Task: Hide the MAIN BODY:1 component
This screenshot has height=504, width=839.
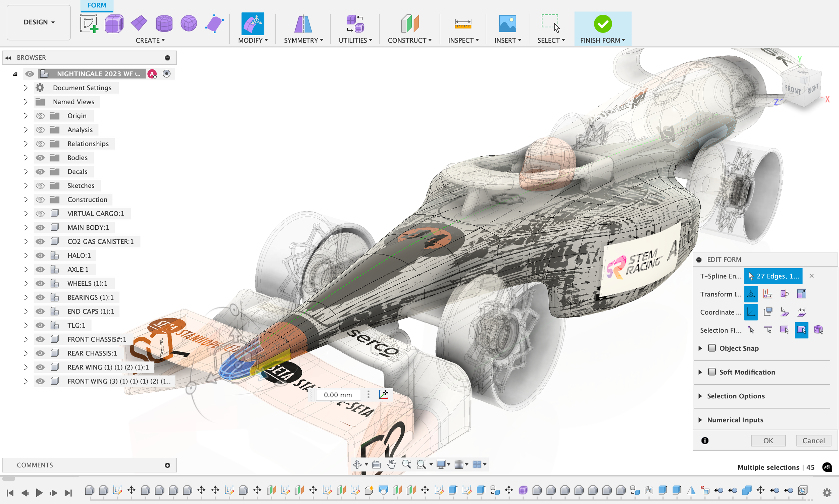Action: [x=40, y=228]
